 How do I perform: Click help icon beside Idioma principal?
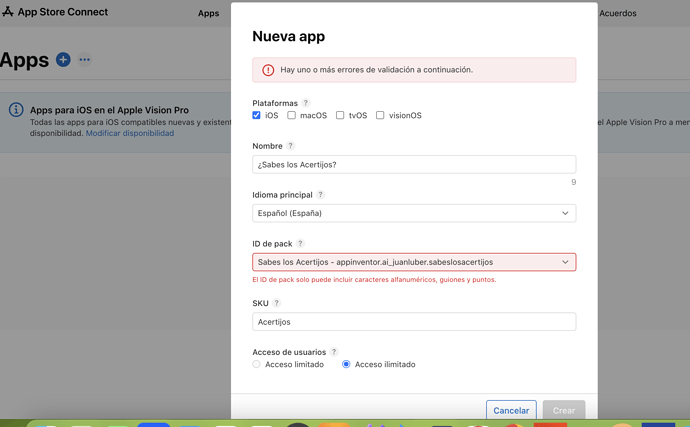pyautogui.click(x=321, y=195)
